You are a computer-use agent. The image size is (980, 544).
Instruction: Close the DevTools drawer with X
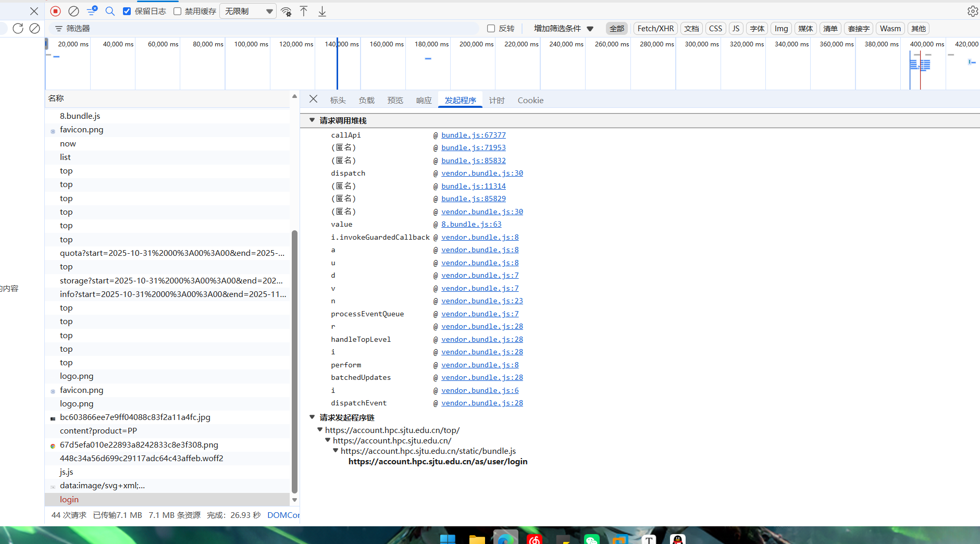tap(34, 11)
